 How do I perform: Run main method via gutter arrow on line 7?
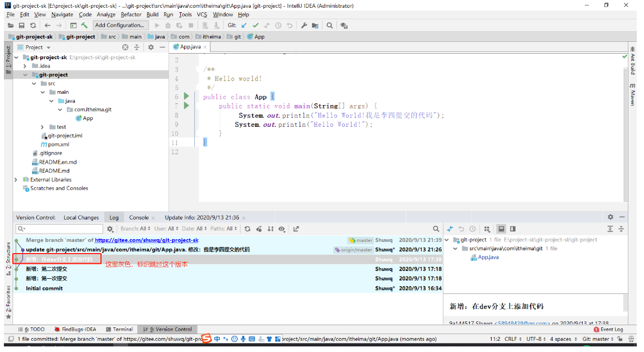click(x=186, y=106)
